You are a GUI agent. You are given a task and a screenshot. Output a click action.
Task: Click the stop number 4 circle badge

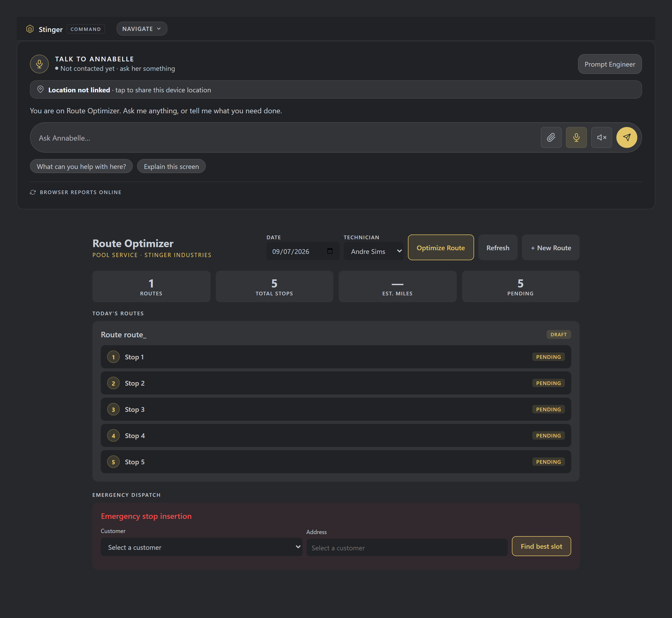(113, 436)
